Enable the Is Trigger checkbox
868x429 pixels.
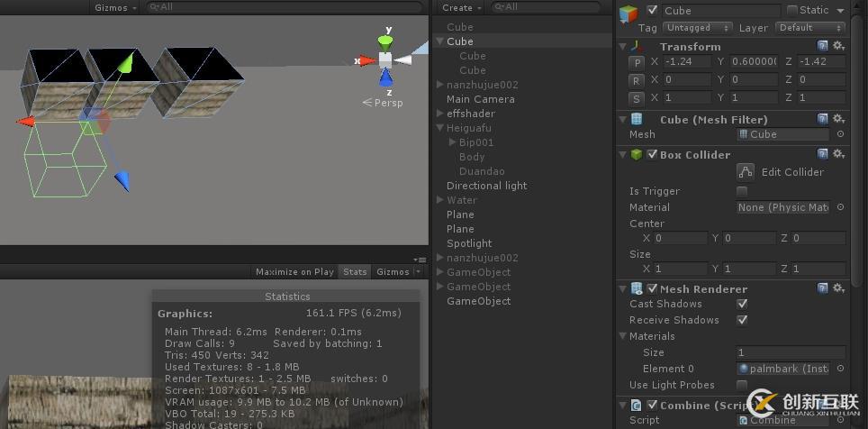[x=742, y=191]
